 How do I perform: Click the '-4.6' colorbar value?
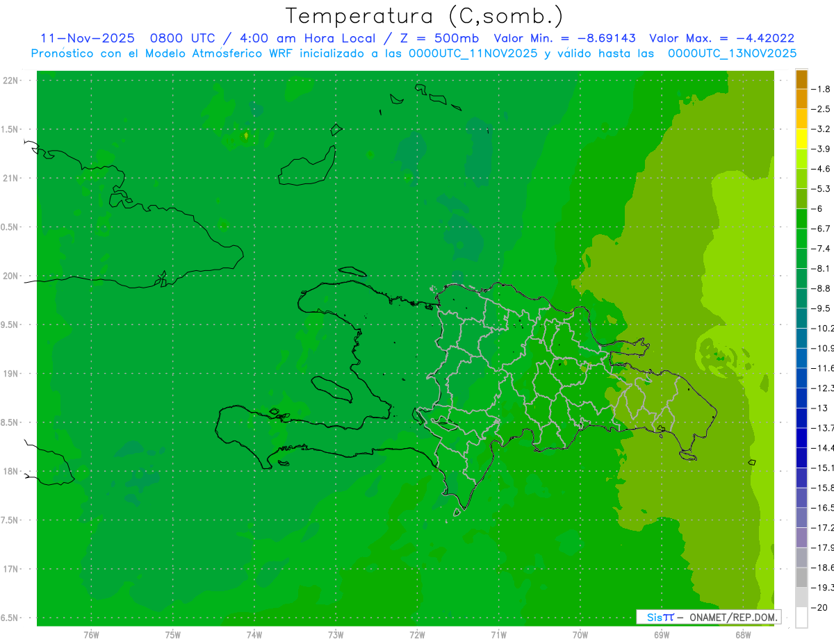tap(821, 169)
